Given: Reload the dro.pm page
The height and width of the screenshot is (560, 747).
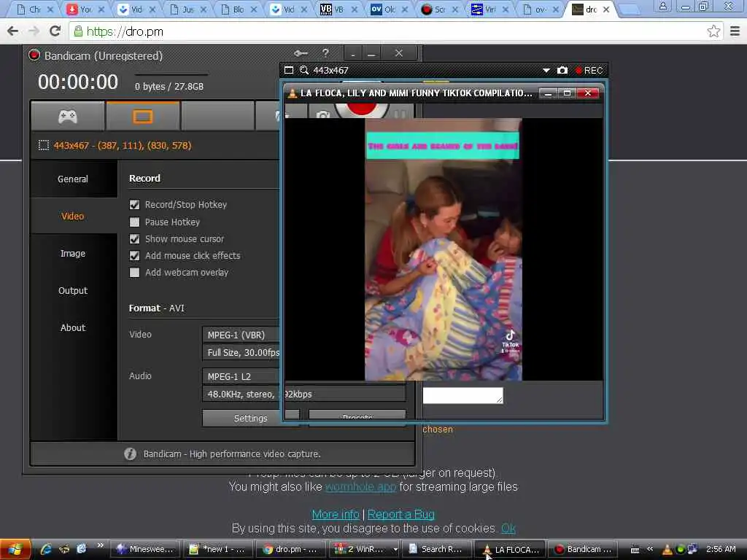Looking at the screenshot, I should (x=55, y=31).
